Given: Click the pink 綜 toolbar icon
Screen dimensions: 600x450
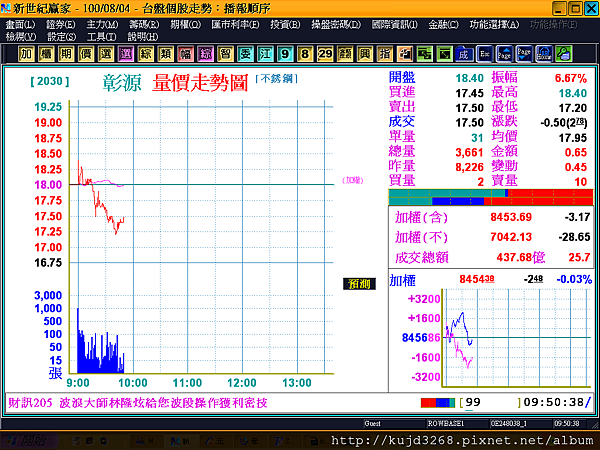Looking at the screenshot, I should click(x=205, y=54).
